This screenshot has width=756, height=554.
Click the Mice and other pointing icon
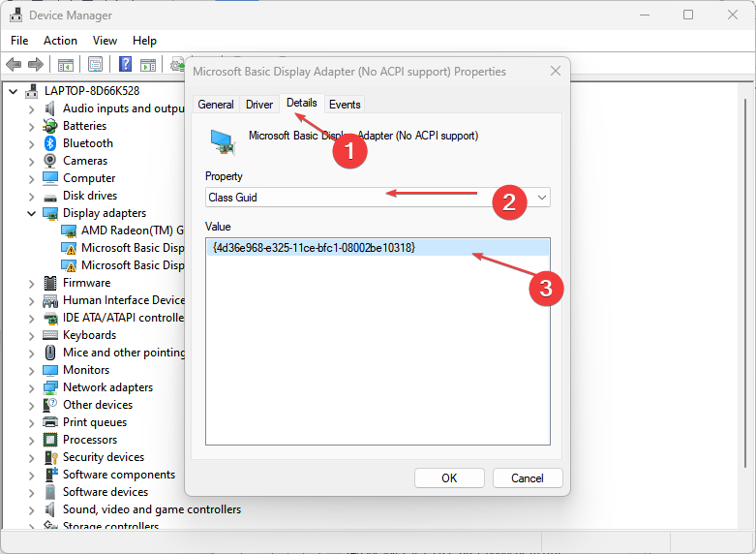click(x=50, y=353)
